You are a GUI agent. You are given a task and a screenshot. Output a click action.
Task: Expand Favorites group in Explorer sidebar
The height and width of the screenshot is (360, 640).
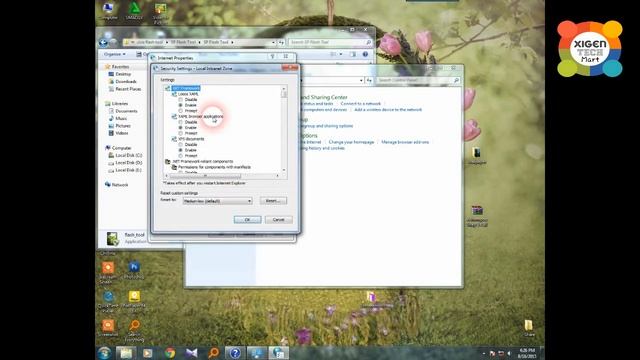pos(120,67)
